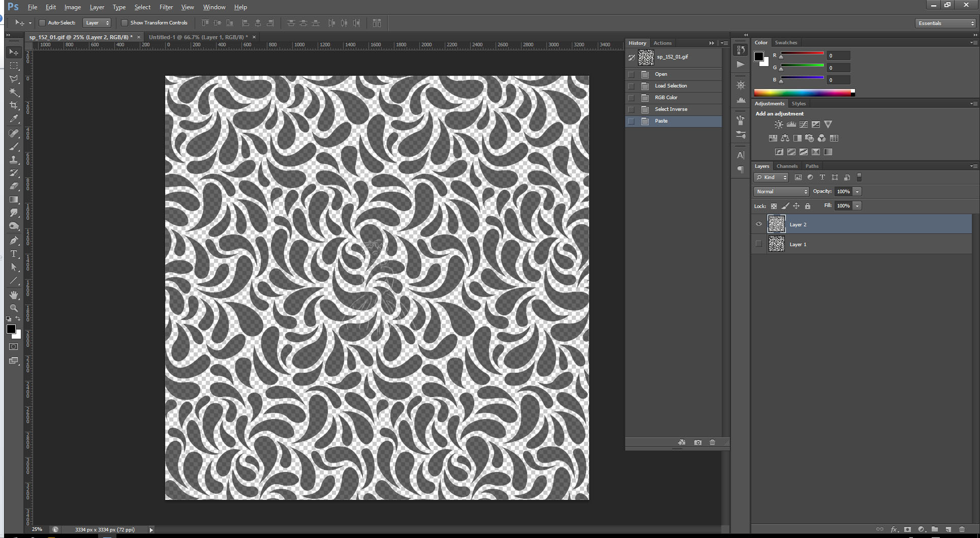
Task: Switch to the Channels tab
Action: coord(787,166)
